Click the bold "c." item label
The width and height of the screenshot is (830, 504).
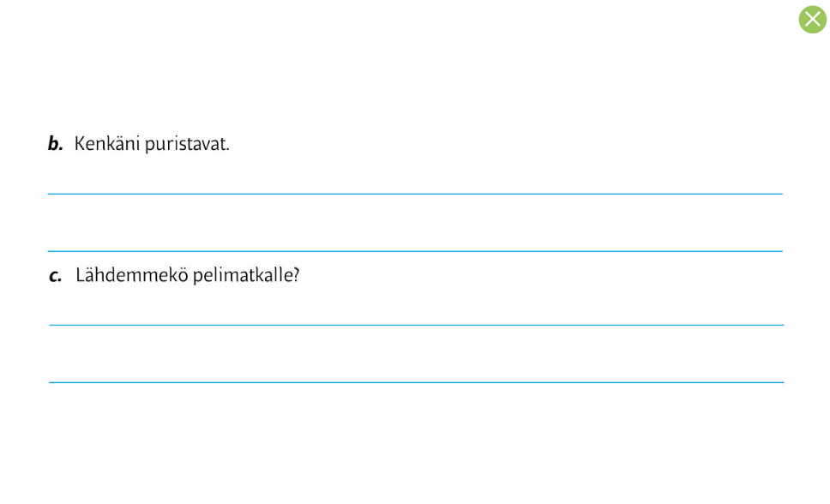click(56, 276)
